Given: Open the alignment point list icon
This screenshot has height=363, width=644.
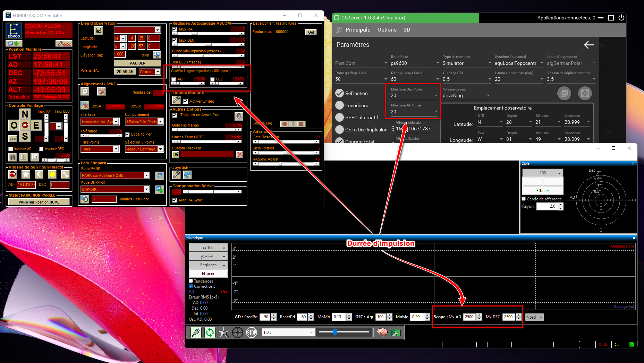Looking at the screenshot, I should point(85,91).
